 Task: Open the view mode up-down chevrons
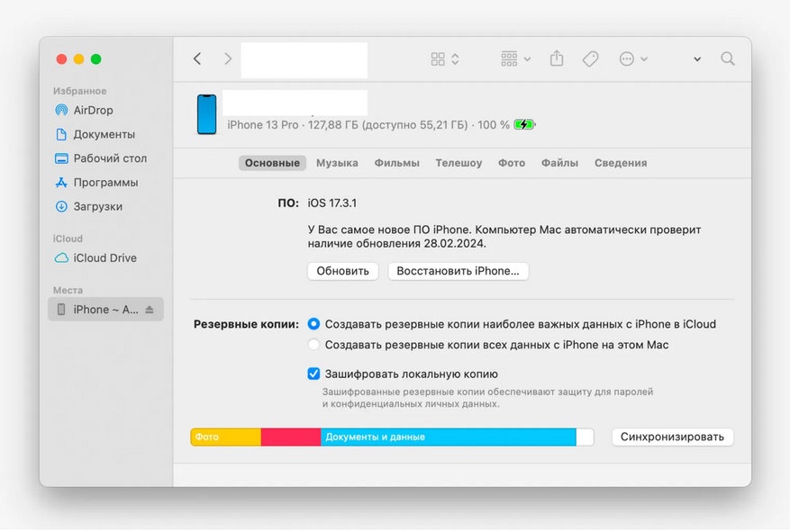455,59
